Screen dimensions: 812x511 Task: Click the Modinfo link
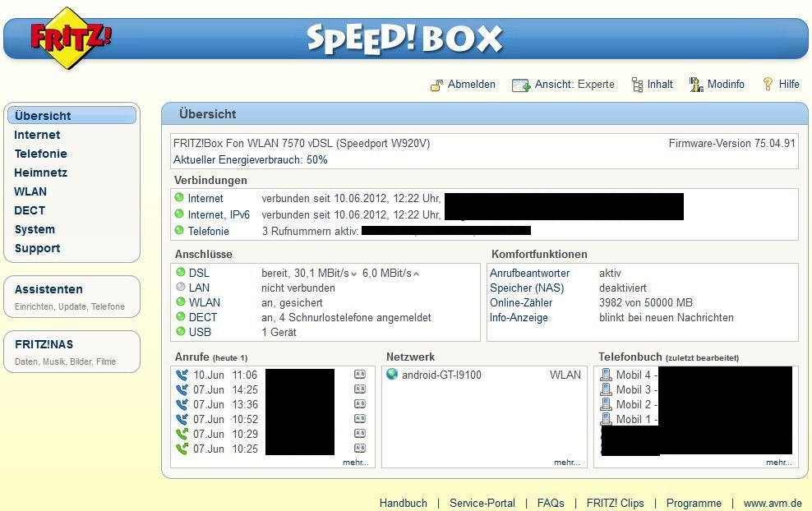pyautogui.click(x=726, y=85)
